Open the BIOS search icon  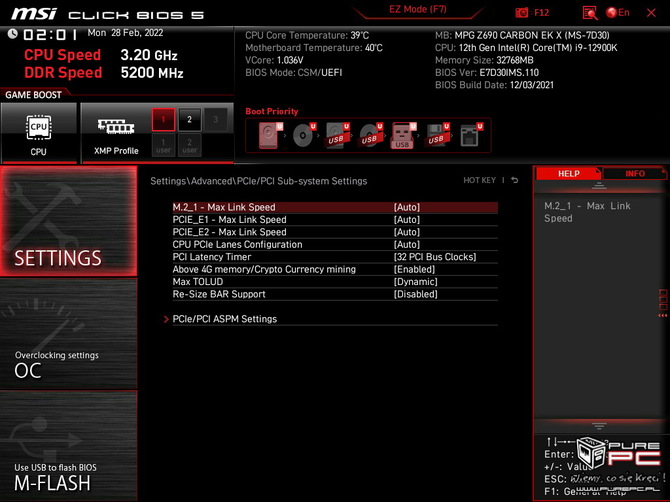590,13
